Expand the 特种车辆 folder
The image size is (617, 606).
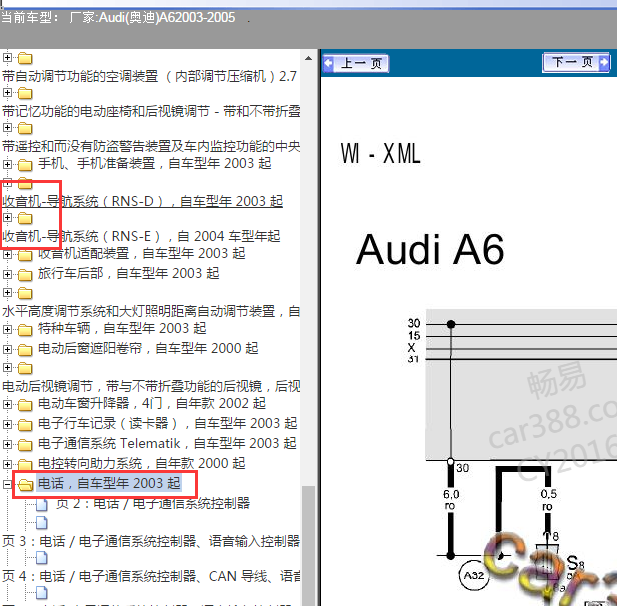click(7, 329)
